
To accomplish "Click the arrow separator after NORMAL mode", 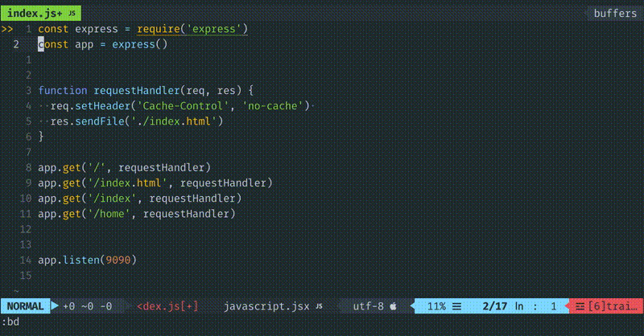I will tap(55, 306).
